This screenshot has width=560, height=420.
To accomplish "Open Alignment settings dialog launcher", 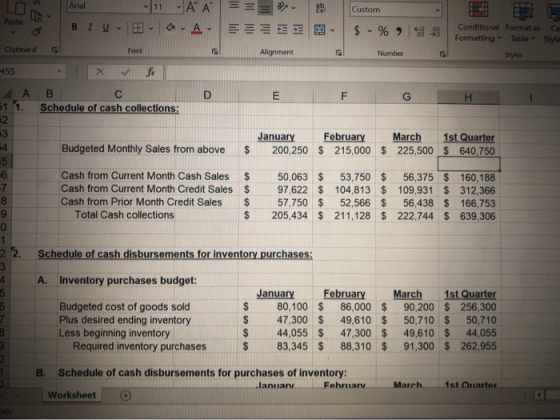I will pyautogui.click(x=339, y=53).
